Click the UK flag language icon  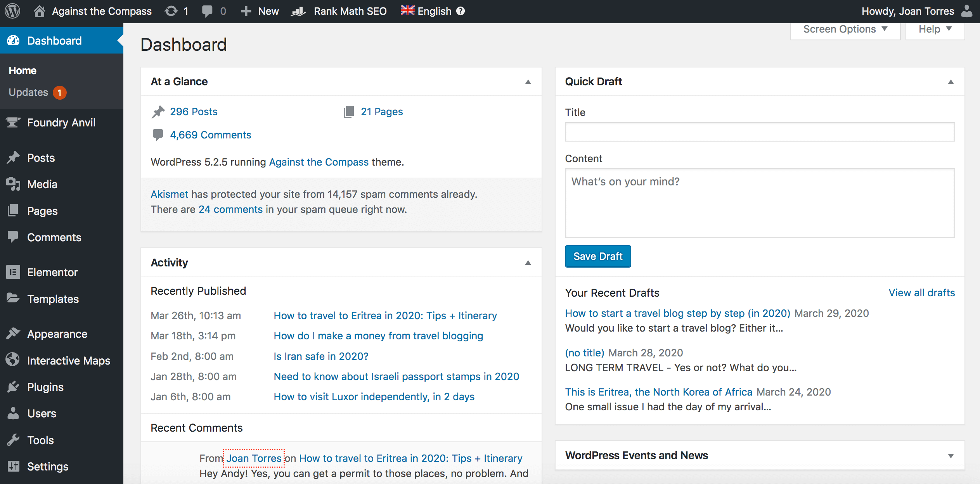[x=407, y=10]
